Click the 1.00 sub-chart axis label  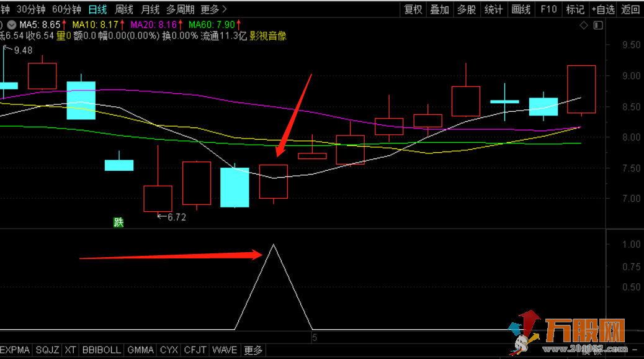tap(631, 244)
